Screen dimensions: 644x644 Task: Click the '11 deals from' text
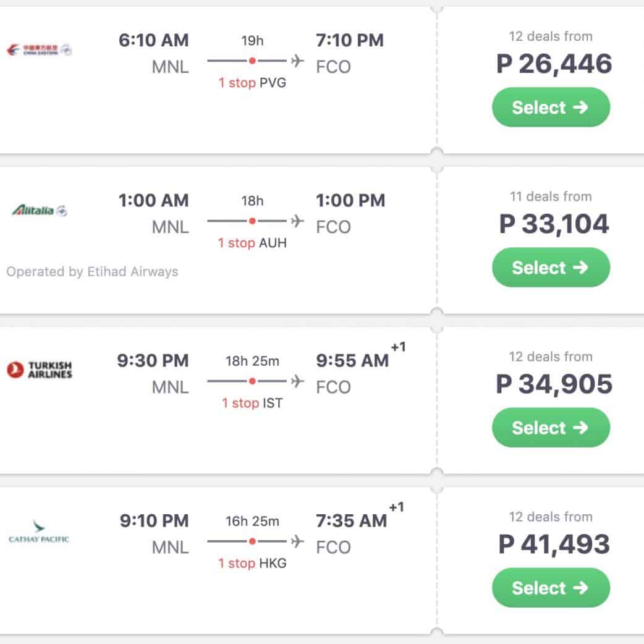[x=550, y=197]
